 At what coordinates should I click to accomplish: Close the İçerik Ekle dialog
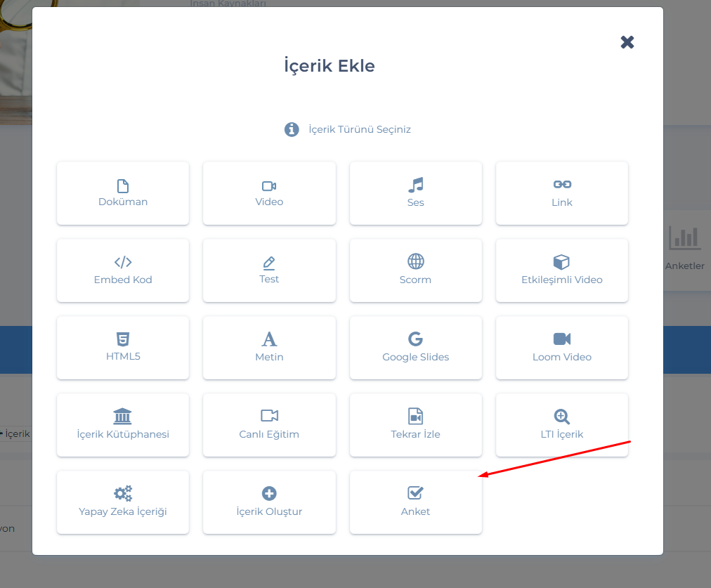point(627,42)
